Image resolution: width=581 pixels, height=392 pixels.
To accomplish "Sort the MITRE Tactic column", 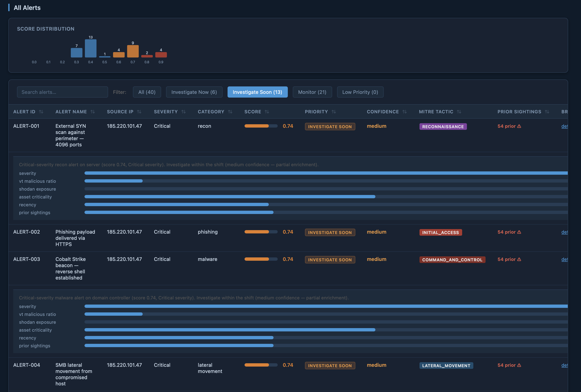I will [x=459, y=112].
